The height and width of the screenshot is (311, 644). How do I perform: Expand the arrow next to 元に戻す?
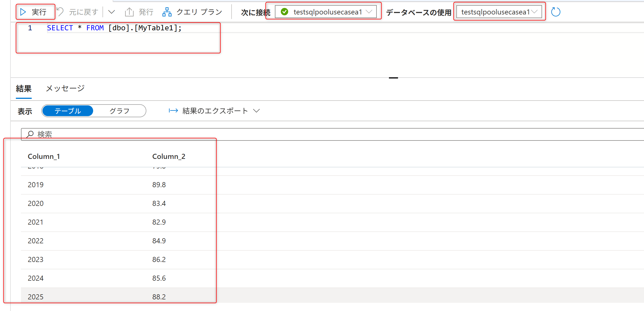click(x=111, y=12)
